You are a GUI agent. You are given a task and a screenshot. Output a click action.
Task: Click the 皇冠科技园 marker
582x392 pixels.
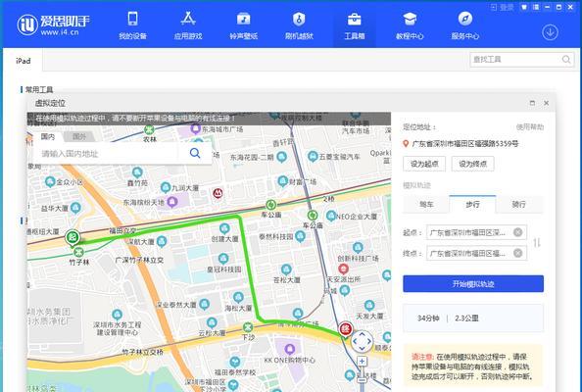223,259
